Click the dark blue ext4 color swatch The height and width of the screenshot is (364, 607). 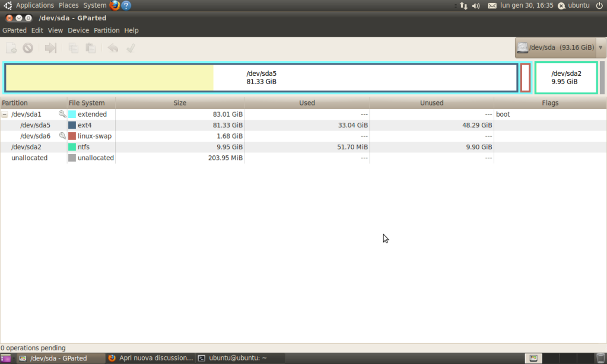[x=72, y=125]
